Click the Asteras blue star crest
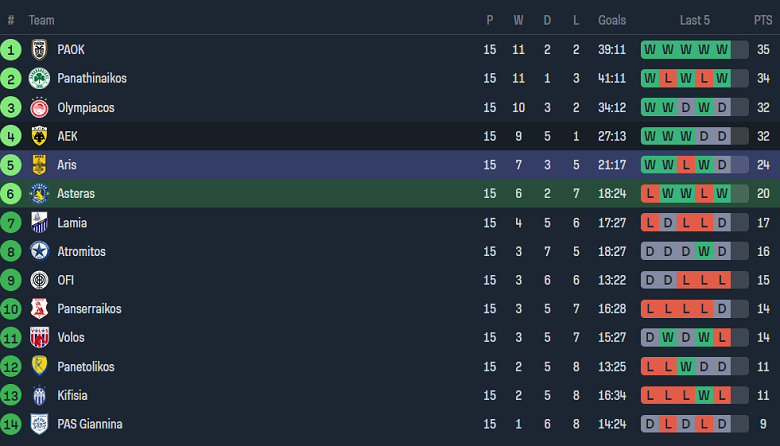780x446 pixels. pyautogui.click(x=40, y=193)
